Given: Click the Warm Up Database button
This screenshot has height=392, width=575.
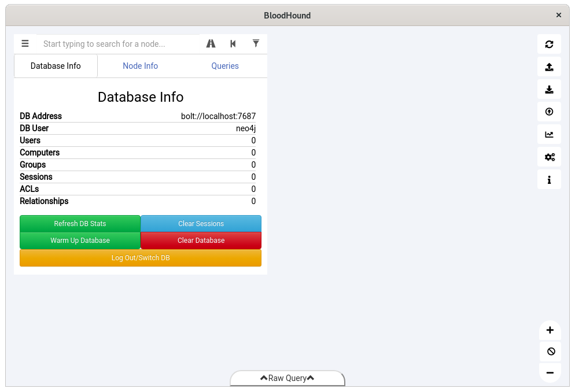Looking at the screenshot, I should [x=80, y=241].
